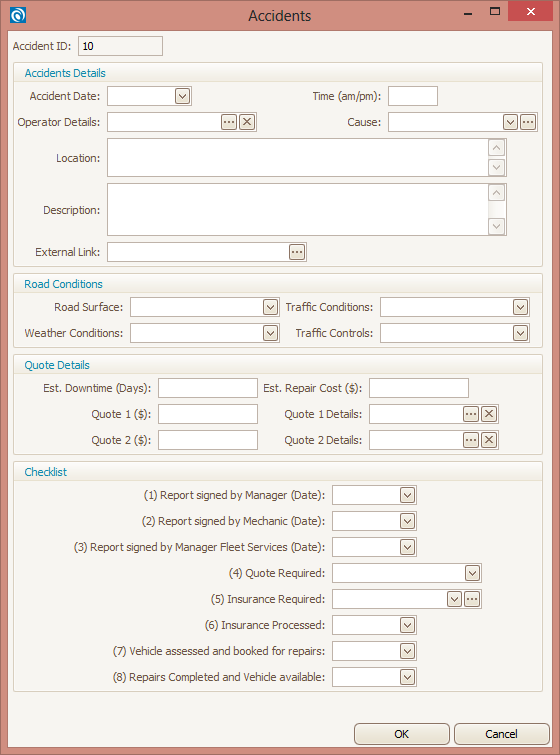Viewport: 560px width, 755px height.
Task: Open Quote 1 Details ellipsis button
Action: click(x=471, y=414)
